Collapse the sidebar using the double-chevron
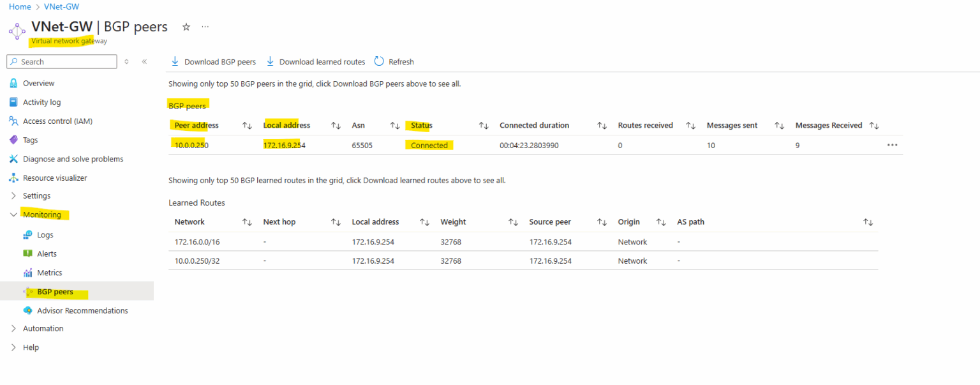 [x=144, y=61]
